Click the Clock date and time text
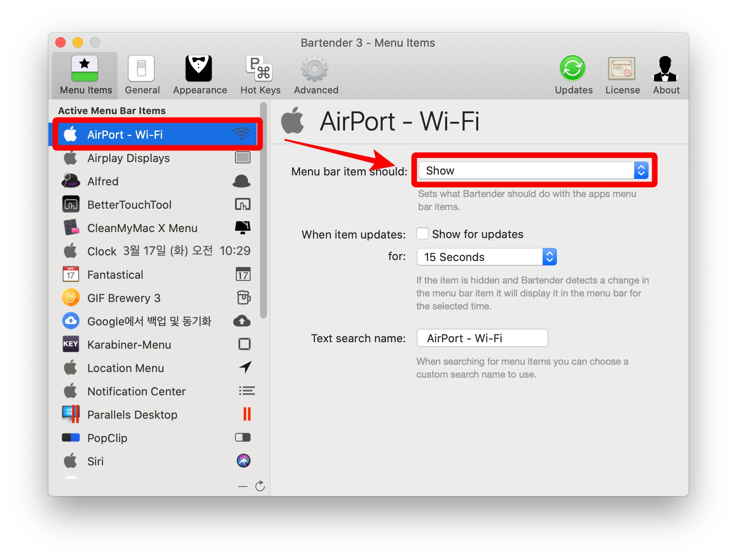This screenshot has height=560, width=737. click(187, 251)
